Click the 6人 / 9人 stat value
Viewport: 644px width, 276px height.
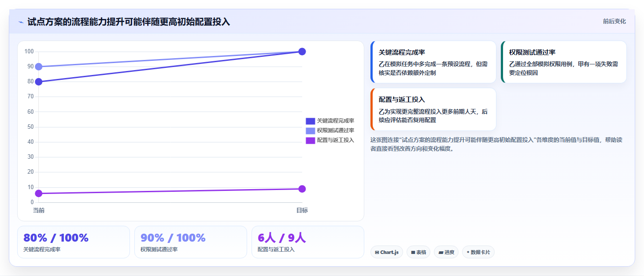click(x=281, y=238)
